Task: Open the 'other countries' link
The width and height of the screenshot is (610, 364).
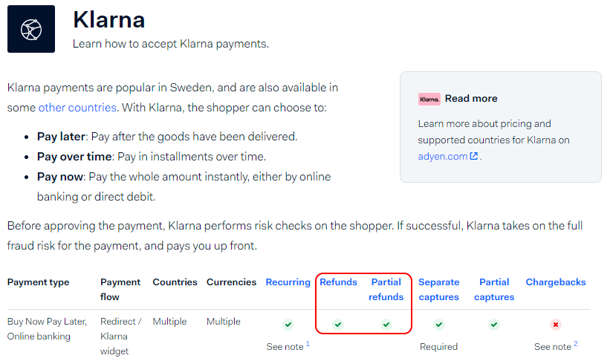Action: [77, 107]
